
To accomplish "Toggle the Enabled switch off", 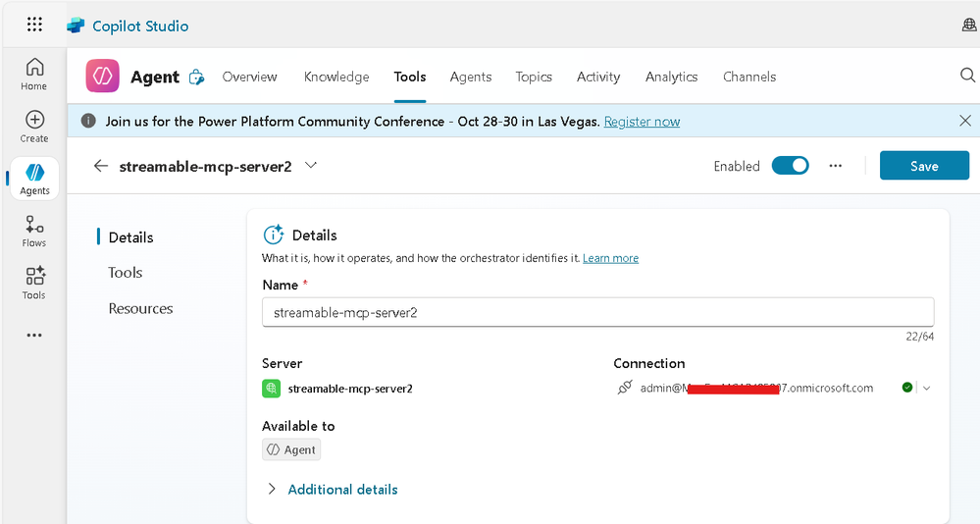I will pos(790,166).
